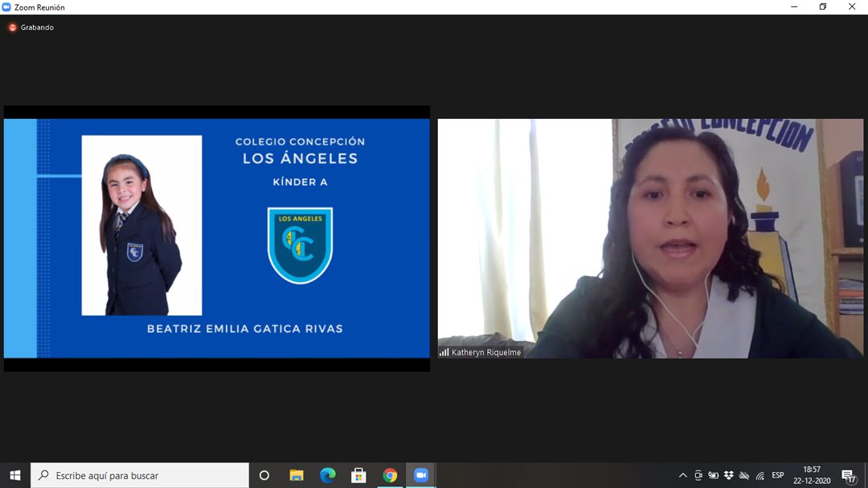
Task: Click the Zoom app taskbar icon
Action: pyautogui.click(x=421, y=475)
